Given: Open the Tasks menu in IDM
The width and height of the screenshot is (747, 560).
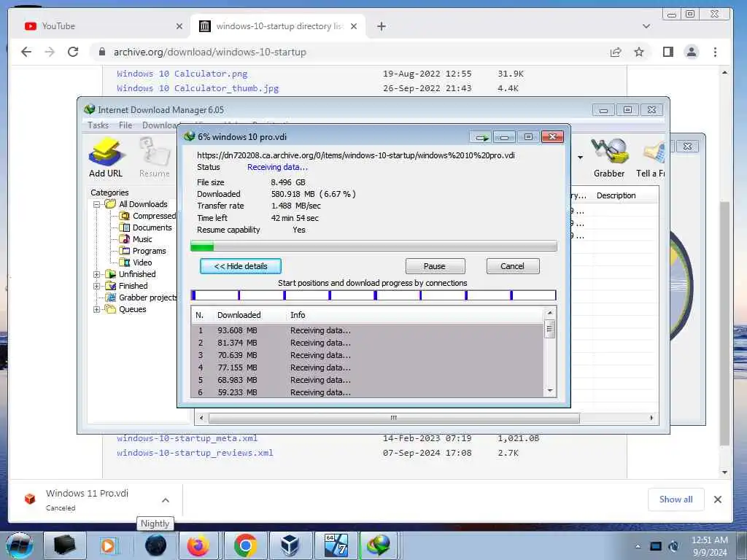Looking at the screenshot, I should click(x=98, y=125).
